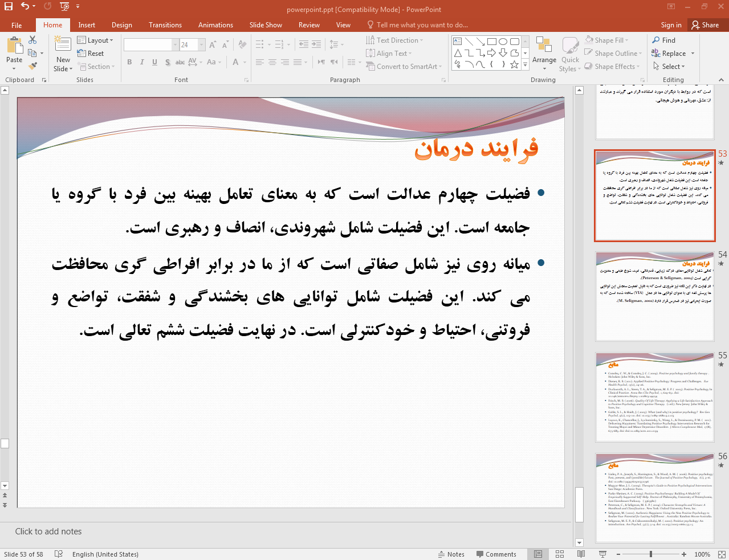
Task: Click the Paste clipboard icon
Action: tap(14, 46)
